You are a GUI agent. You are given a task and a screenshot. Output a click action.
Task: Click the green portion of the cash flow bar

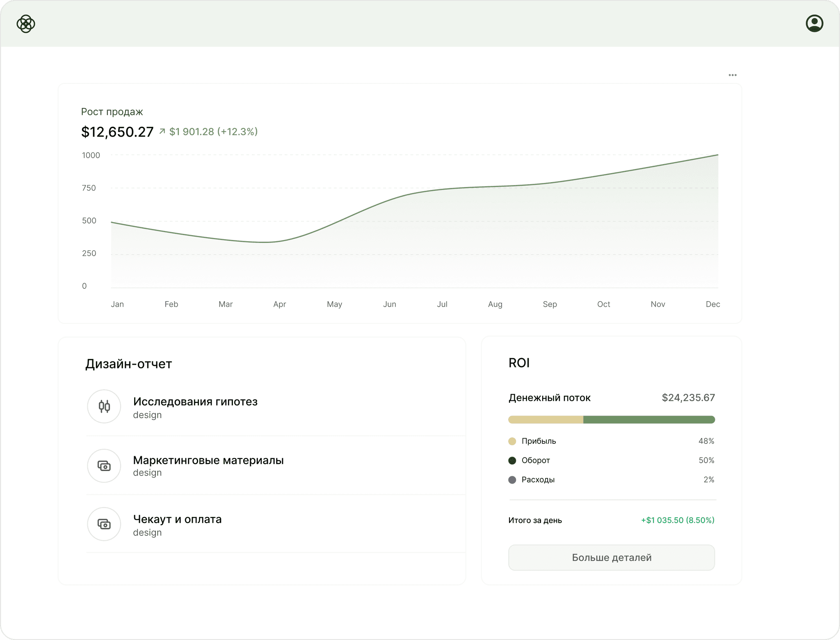(649, 420)
